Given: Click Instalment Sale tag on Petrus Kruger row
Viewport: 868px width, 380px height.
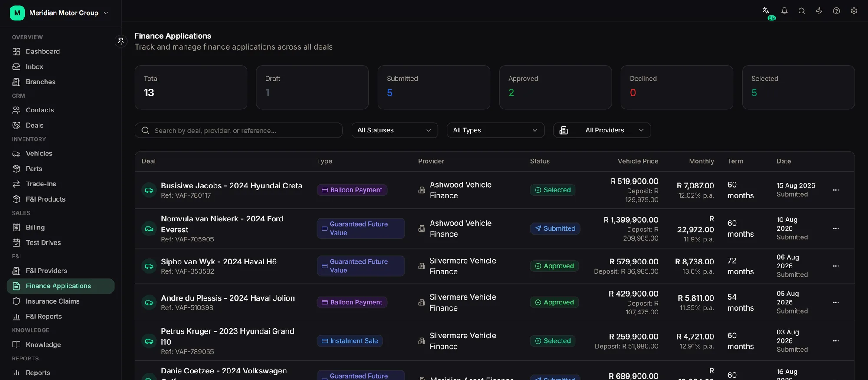Looking at the screenshot, I should 350,341.
